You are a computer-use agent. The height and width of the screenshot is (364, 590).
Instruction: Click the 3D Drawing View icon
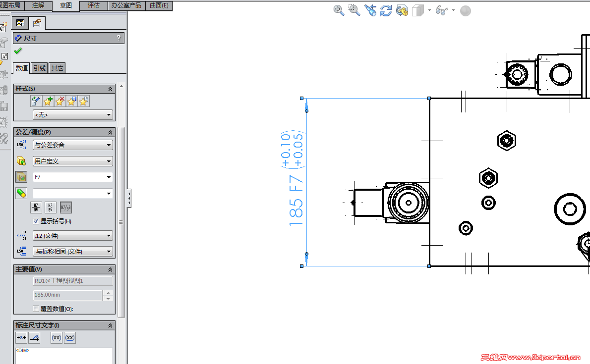pyautogui.click(x=402, y=10)
